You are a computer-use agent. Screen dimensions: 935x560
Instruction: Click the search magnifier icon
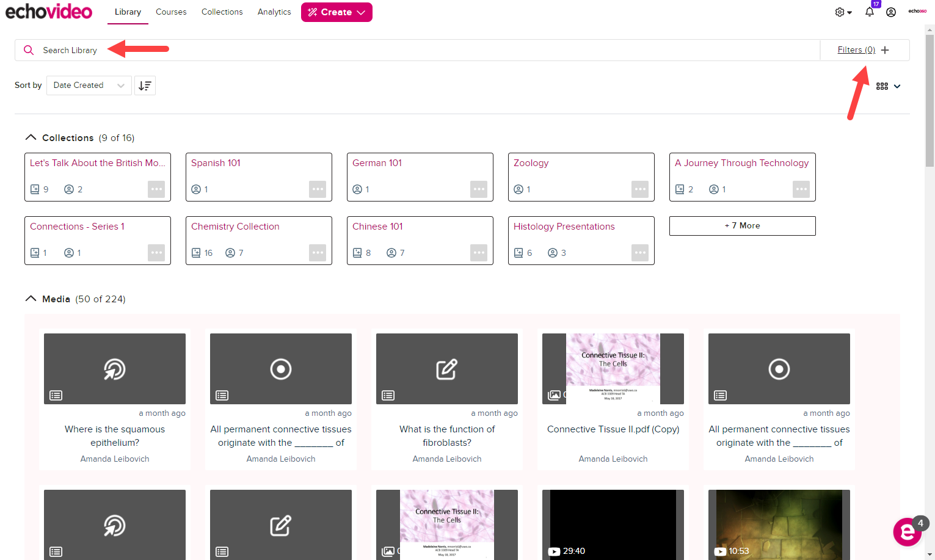coord(29,49)
